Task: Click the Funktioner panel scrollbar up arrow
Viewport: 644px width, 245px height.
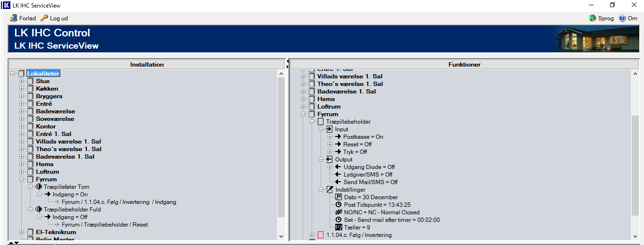Action: pos(635,74)
